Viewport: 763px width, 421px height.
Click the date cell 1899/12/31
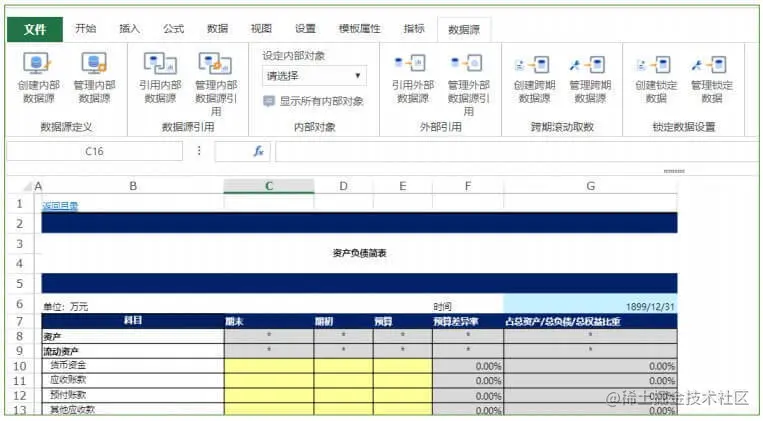pos(590,304)
